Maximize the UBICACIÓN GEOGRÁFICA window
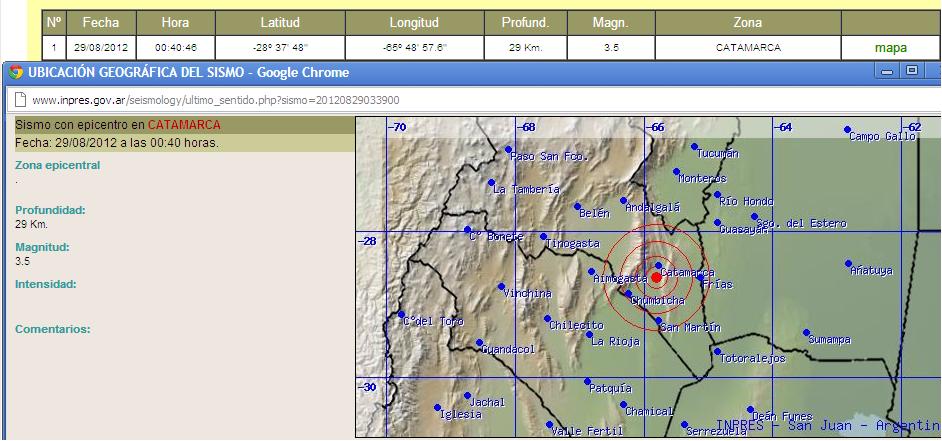 tap(911, 71)
